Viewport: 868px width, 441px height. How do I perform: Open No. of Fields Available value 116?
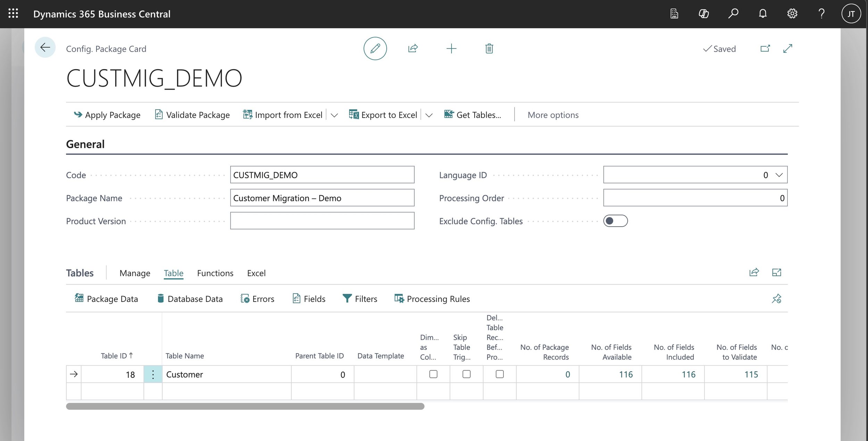pos(626,374)
